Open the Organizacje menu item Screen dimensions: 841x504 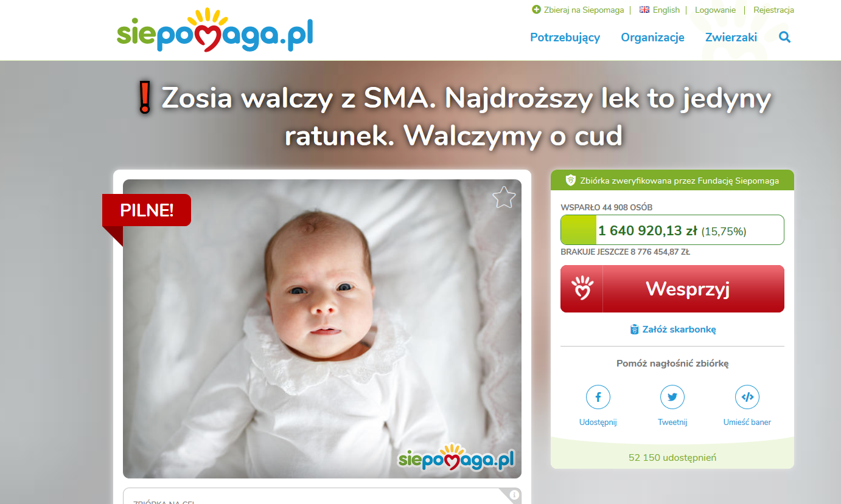click(x=652, y=37)
